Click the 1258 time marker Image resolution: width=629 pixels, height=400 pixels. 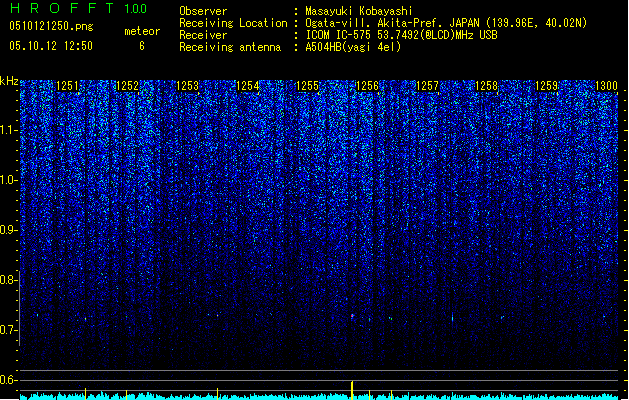point(487,86)
